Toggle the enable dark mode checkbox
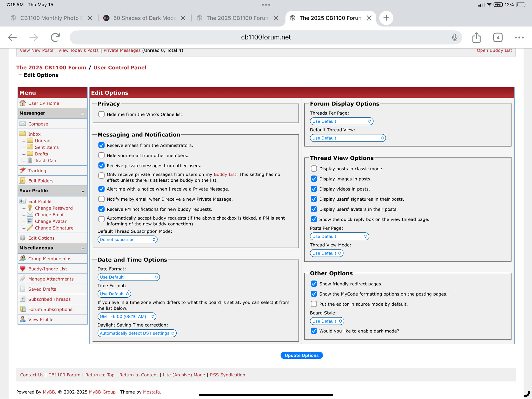Screen dimensions: 532x399 (x=314, y=331)
